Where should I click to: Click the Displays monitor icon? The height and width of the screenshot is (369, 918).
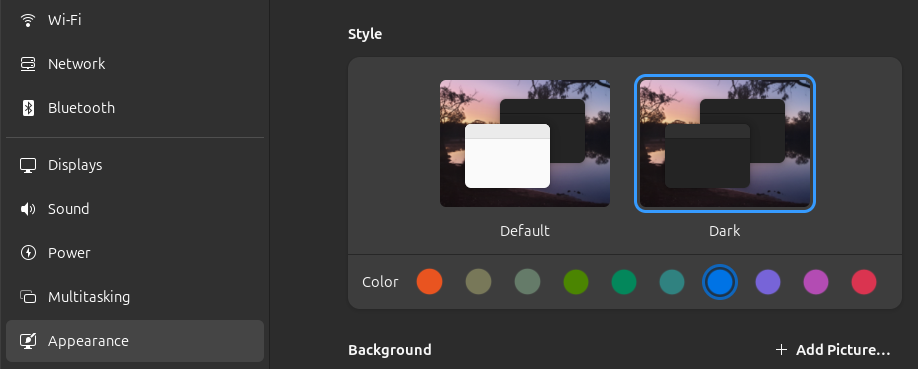[28, 165]
